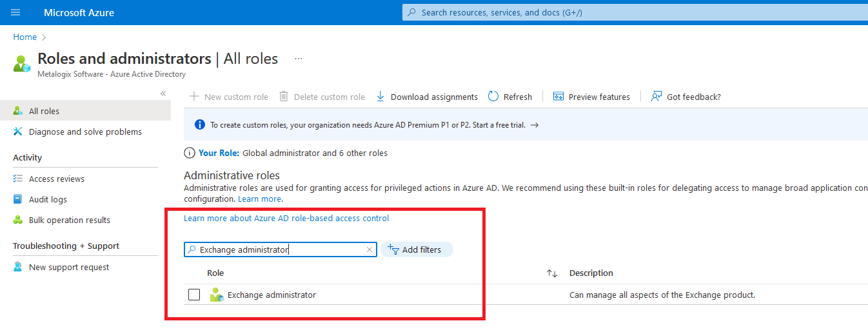This screenshot has width=868, height=332.
Task: Clear the role search box
Action: tap(370, 249)
